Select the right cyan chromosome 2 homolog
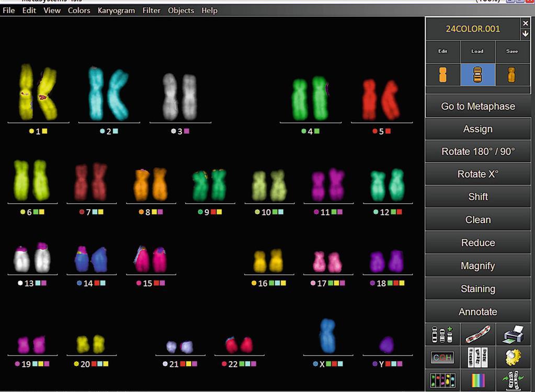 (x=118, y=95)
